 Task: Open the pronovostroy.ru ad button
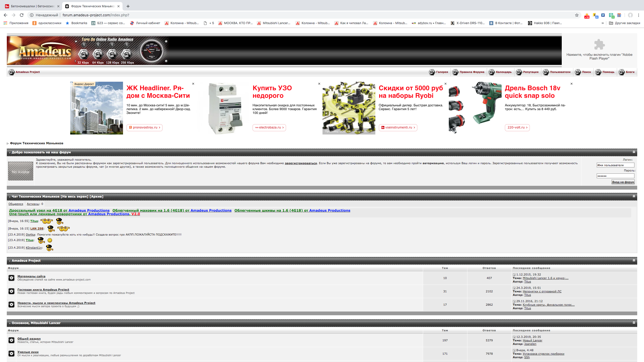(x=144, y=128)
